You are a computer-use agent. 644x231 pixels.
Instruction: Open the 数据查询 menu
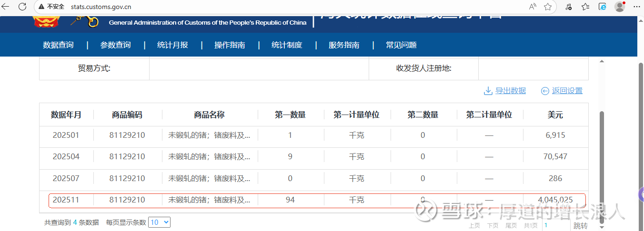pyautogui.click(x=58, y=45)
